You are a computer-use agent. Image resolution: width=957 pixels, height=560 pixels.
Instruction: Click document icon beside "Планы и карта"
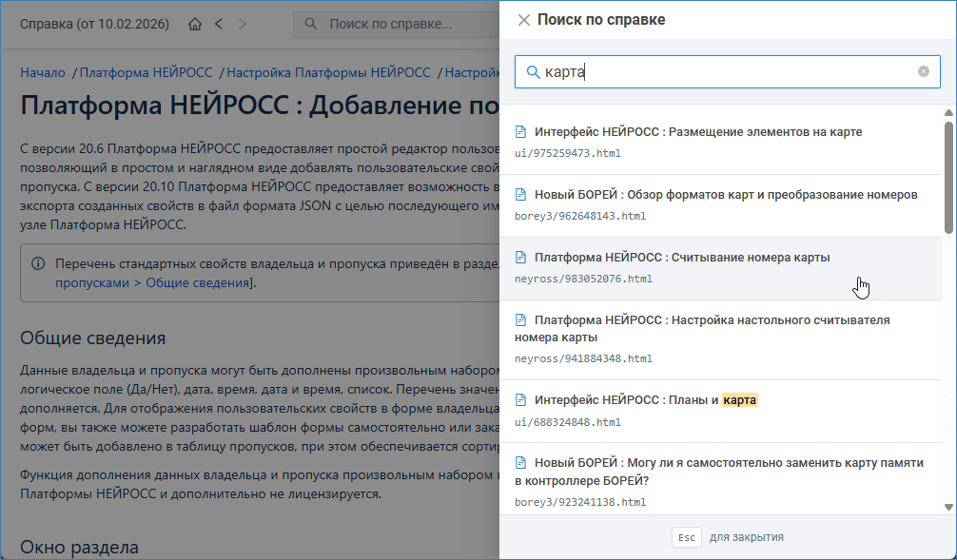point(520,400)
